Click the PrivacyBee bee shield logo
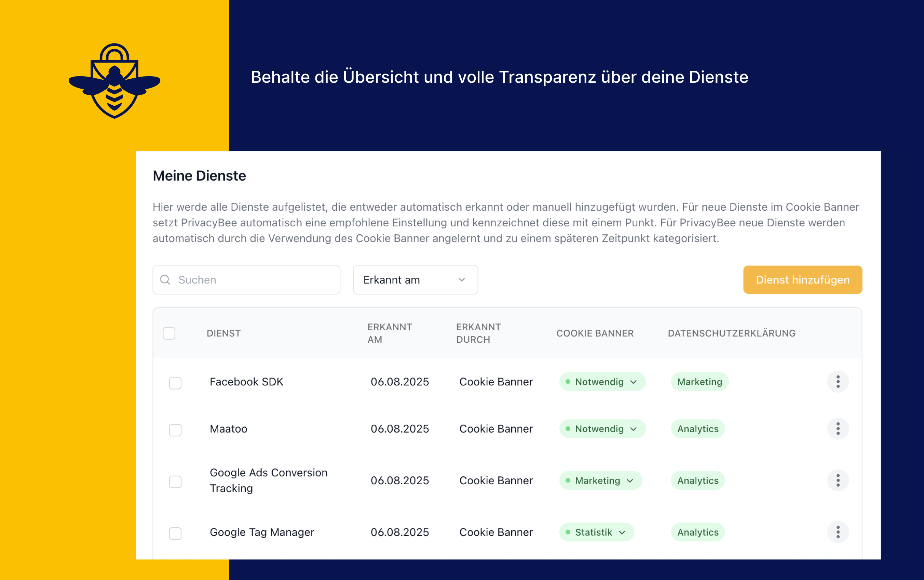Viewport: 924px width, 580px height. click(x=114, y=81)
